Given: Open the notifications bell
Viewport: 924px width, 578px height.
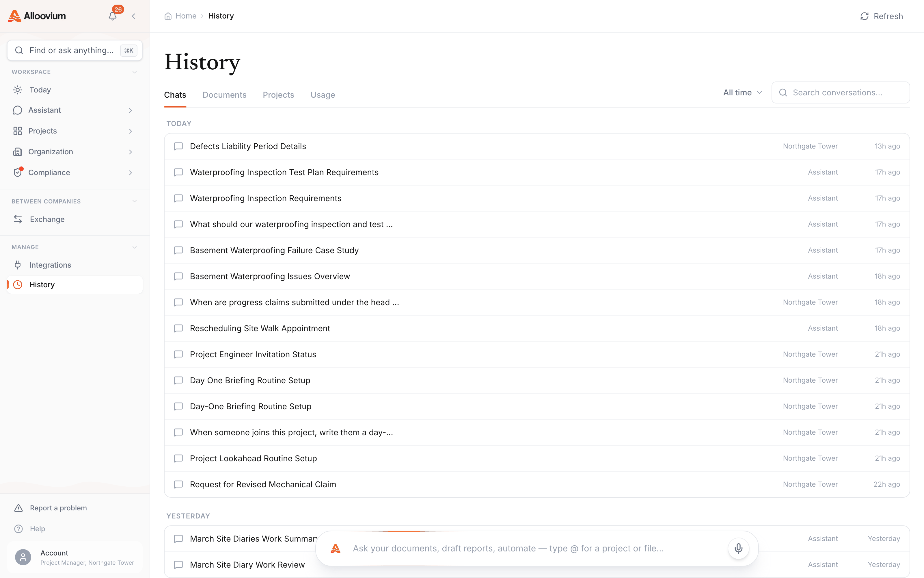Looking at the screenshot, I should pos(113,16).
